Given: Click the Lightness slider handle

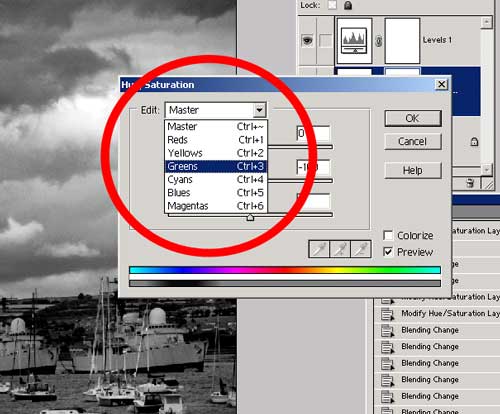Looking at the screenshot, I should [x=250, y=218].
